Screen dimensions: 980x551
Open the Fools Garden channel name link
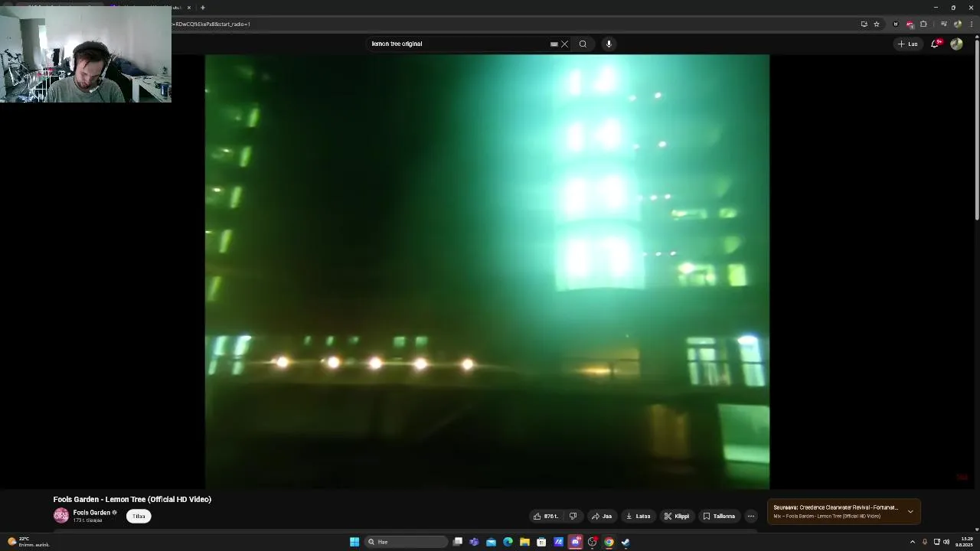[x=92, y=513]
